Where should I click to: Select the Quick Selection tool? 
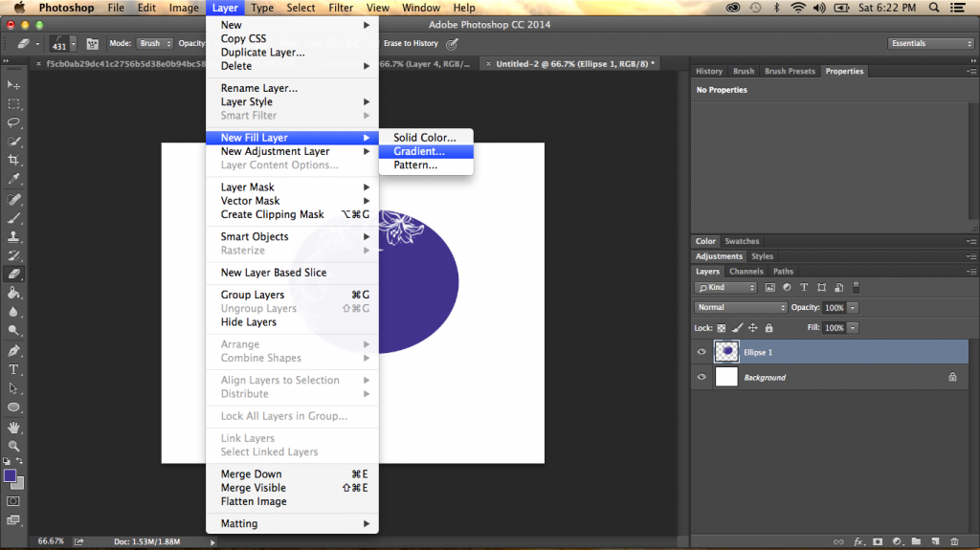point(13,142)
